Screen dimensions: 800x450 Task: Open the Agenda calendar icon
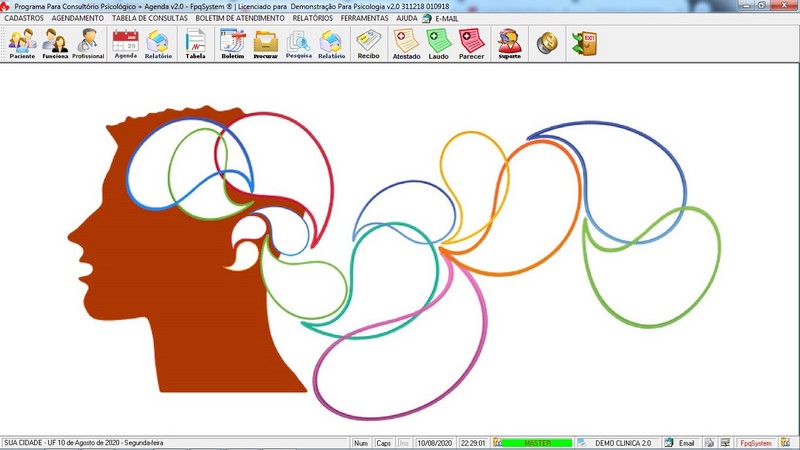click(126, 43)
